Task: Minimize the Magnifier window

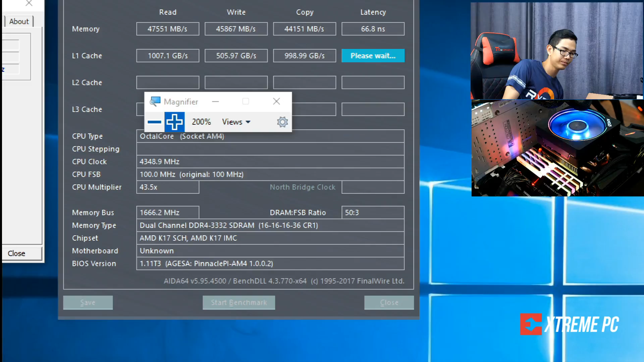Action: [x=215, y=102]
